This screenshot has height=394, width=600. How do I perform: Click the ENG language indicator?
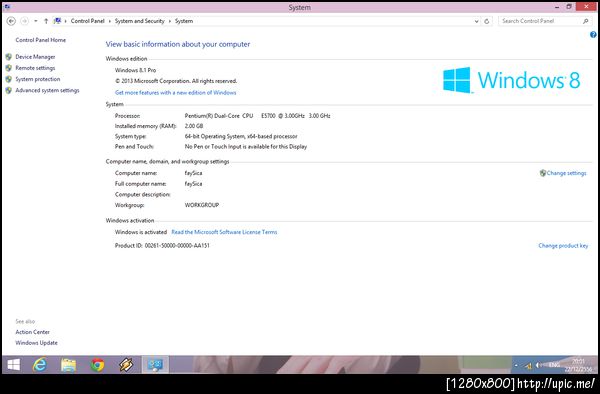(554, 365)
